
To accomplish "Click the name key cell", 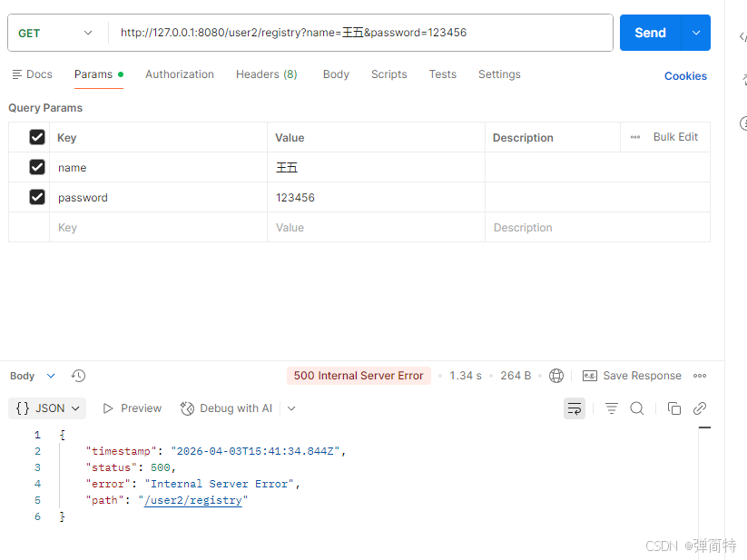I will pos(158,167).
